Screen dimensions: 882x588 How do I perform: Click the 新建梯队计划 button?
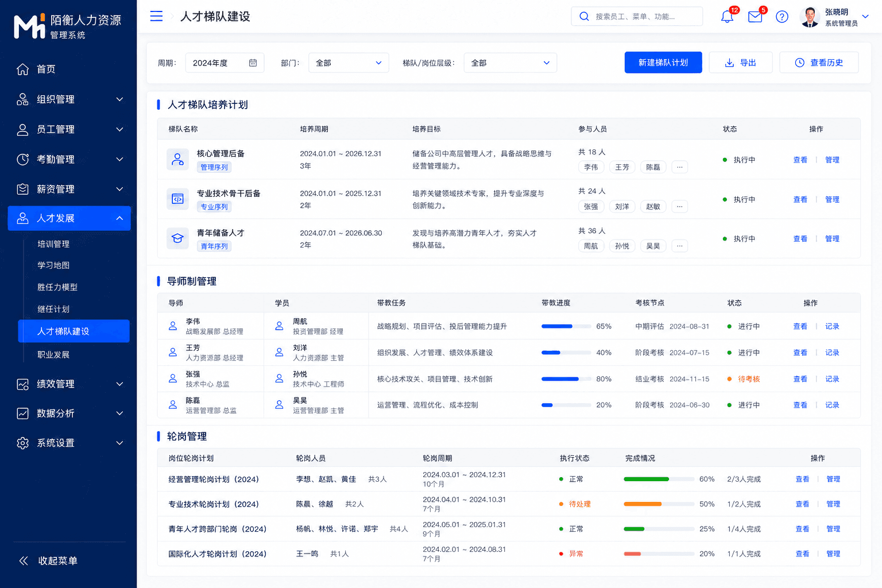(x=663, y=63)
